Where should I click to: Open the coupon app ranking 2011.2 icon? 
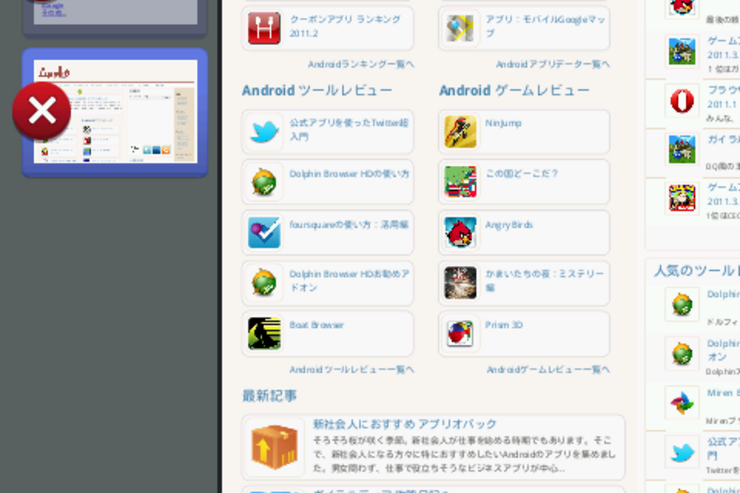click(x=264, y=28)
